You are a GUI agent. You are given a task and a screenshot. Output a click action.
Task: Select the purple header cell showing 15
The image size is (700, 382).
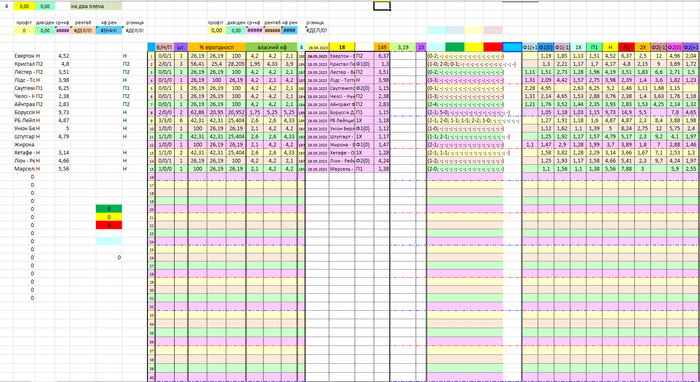(421, 47)
